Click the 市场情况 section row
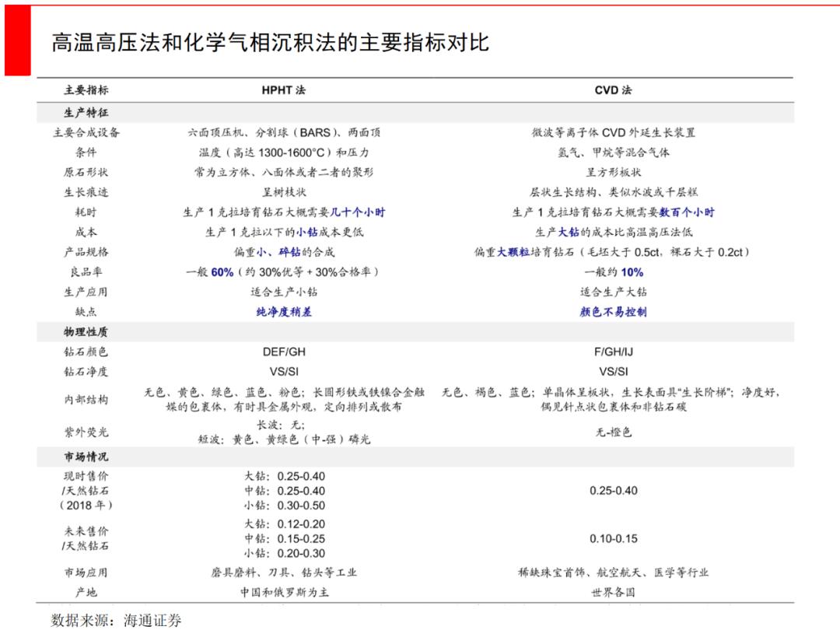 click(x=415, y=457)
